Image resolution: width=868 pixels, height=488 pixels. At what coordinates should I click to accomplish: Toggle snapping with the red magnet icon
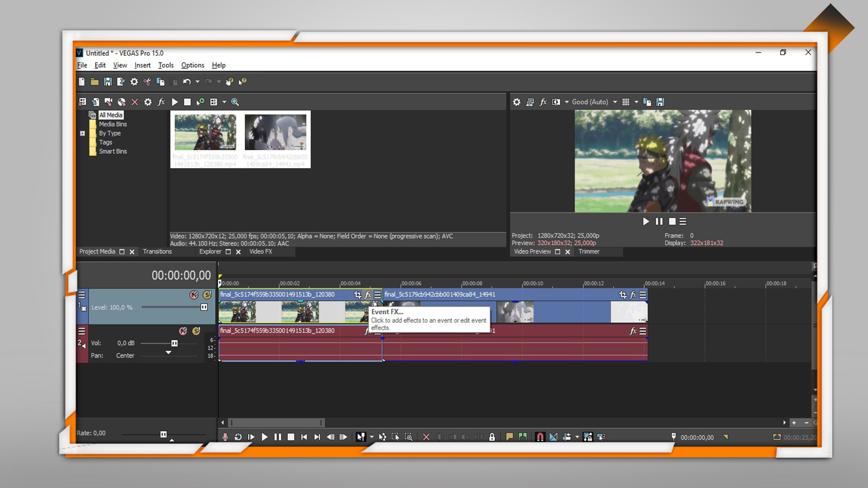[x=540, y=437]
